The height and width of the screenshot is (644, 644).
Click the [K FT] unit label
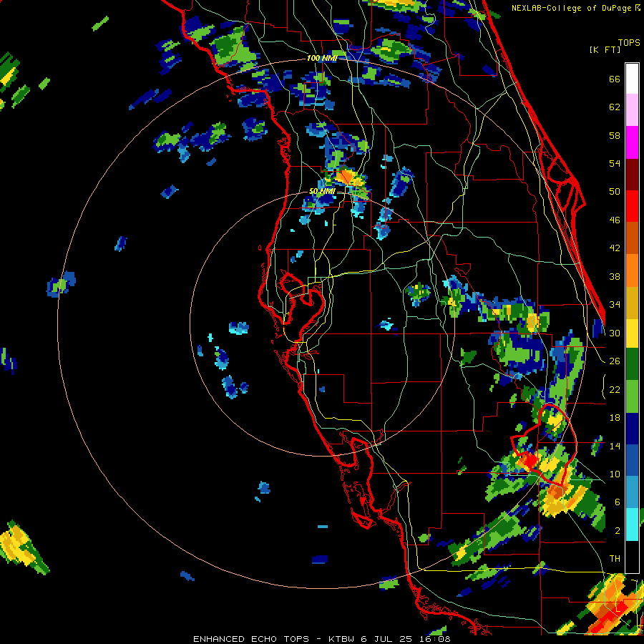[x=605, y=49]
